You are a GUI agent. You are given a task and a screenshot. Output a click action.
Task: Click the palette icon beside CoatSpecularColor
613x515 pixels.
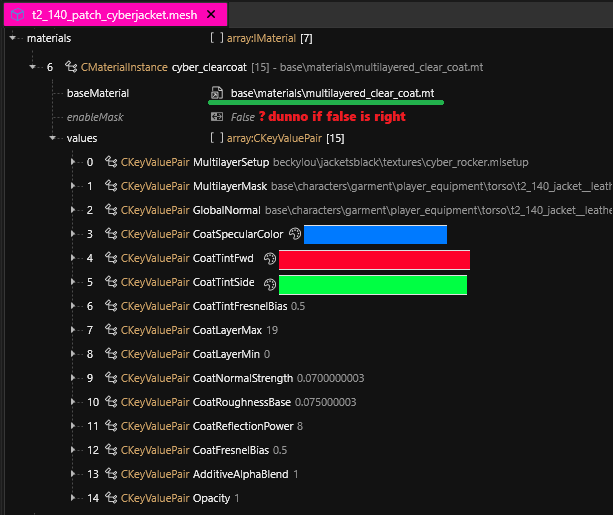click(294, 234)
